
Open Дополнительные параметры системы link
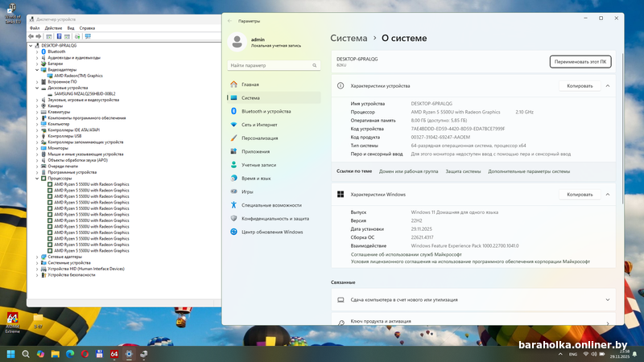528,171
